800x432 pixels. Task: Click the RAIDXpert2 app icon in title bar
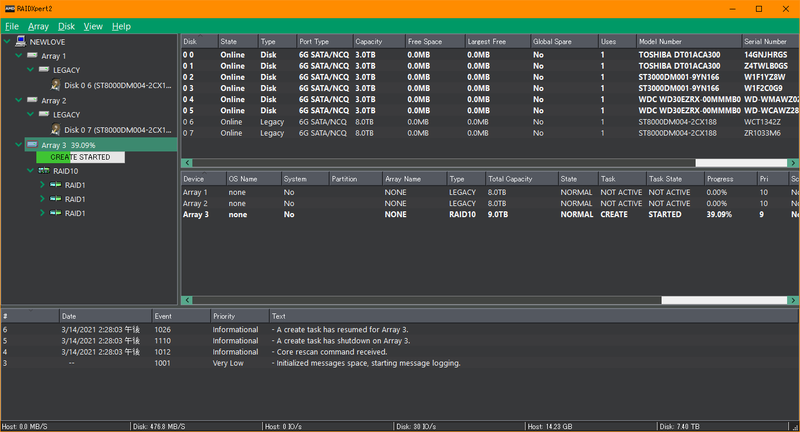pos(11,8)
